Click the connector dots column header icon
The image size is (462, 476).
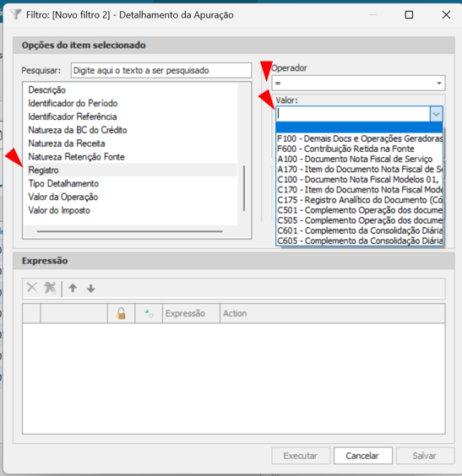[149, 313]
